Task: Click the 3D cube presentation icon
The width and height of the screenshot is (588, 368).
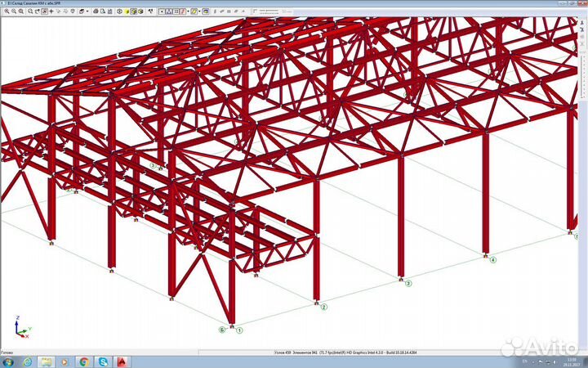Action: 140,11
